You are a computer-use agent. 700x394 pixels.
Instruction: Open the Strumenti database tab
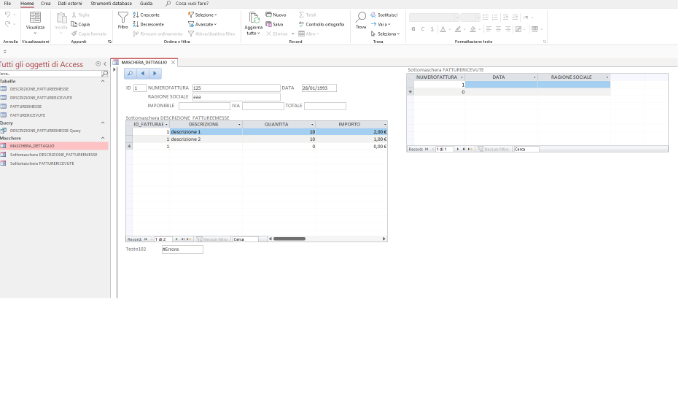tap(111, 3)
